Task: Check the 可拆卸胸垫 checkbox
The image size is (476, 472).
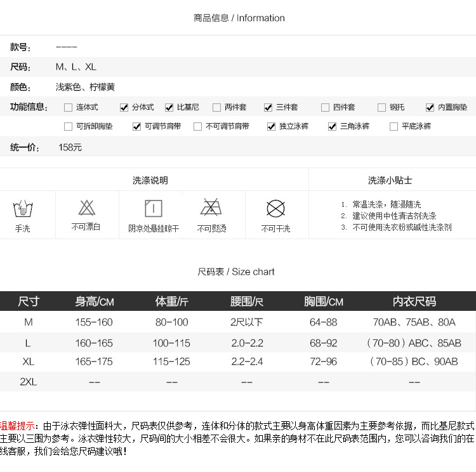Action: [69, 127]
